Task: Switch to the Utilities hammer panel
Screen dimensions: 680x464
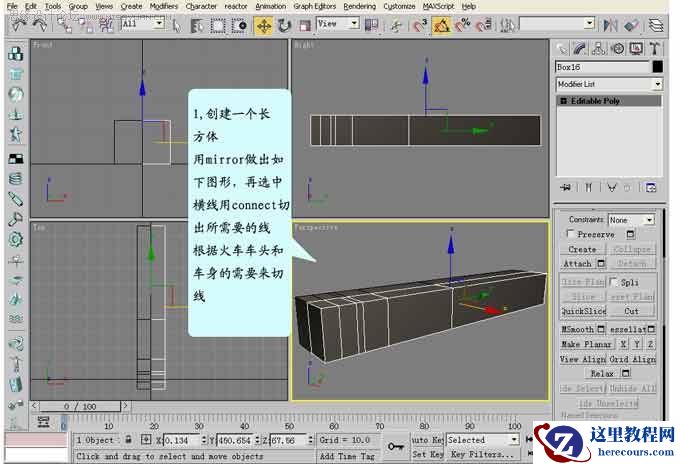Action: pos(654,49)
